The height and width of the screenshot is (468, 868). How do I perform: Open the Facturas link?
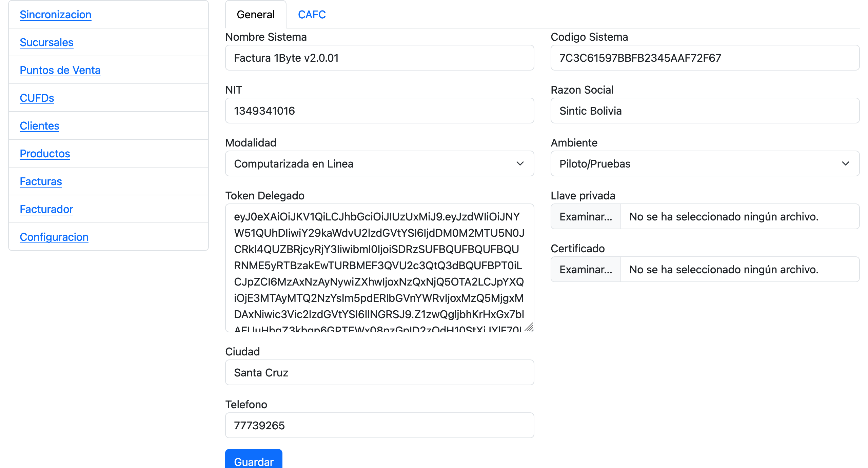click(x=41, y=181)
